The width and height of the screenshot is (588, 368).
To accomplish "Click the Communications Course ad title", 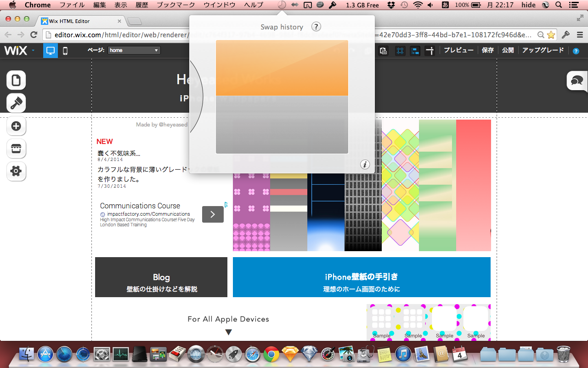I will 140,206.
